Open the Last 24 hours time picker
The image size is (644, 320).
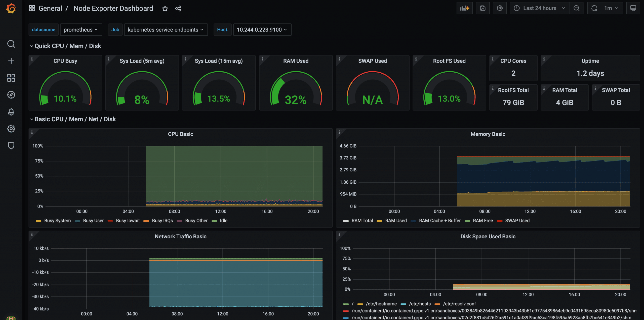tap(540, 8)
